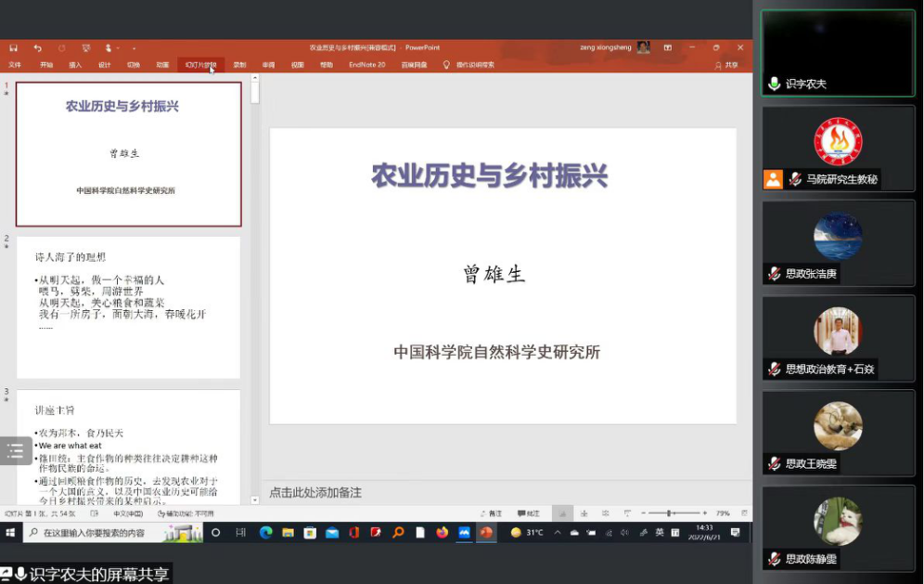The image size is (924, 584).
Task: Open the EndNote 20 ribbon tab
Action: point(366,65)
